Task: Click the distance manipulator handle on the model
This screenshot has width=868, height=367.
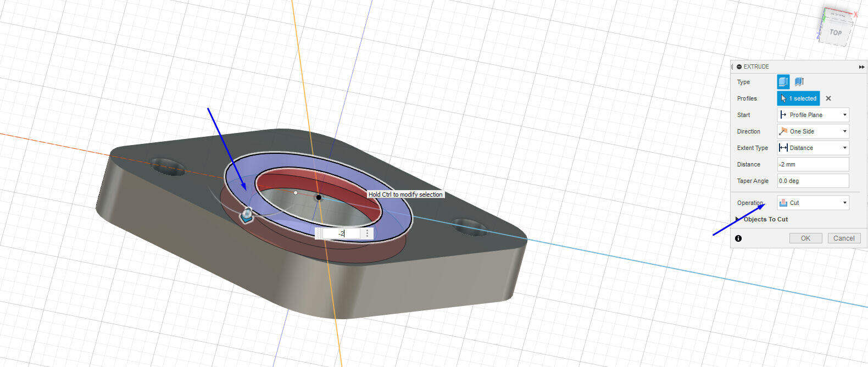Action: point(247,215)
